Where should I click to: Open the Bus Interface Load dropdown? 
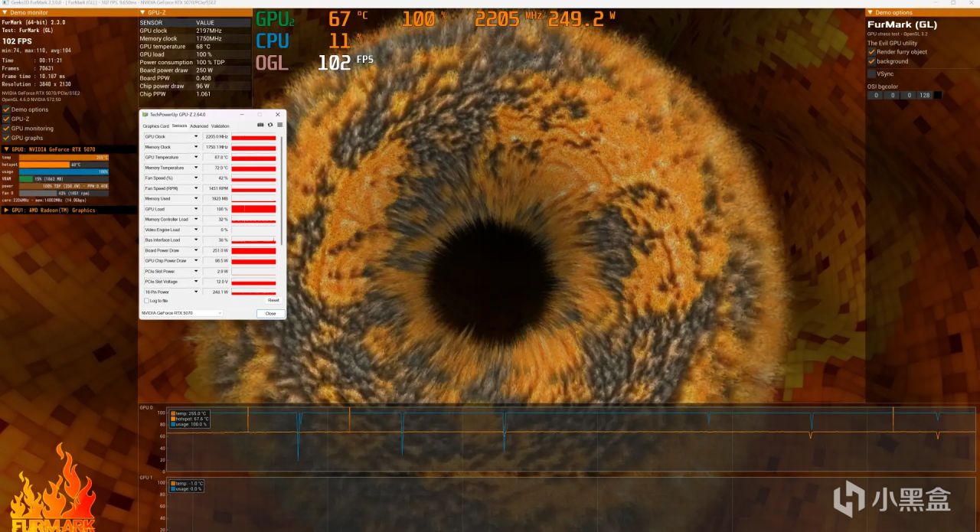[196, 240]
